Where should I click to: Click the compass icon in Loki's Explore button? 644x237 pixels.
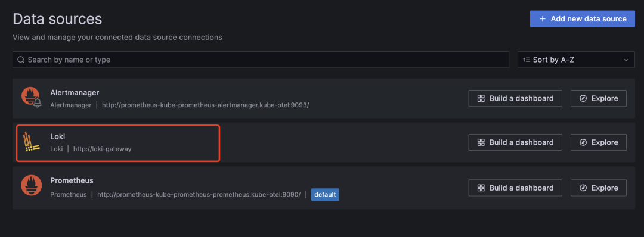(583, 142)
